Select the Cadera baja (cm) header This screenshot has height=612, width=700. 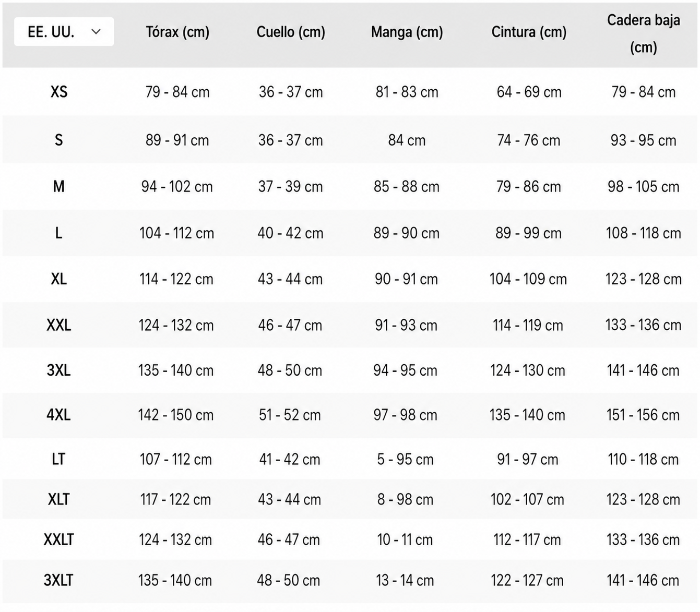tap(643, 34)
